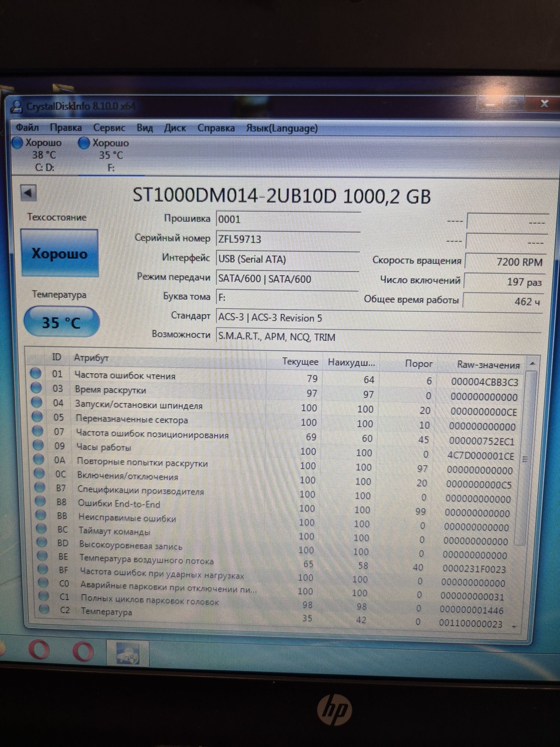Viewport: 560px width, 747px height.
Task: Open the second Opera taskbar icon
Action: [83, 652]
